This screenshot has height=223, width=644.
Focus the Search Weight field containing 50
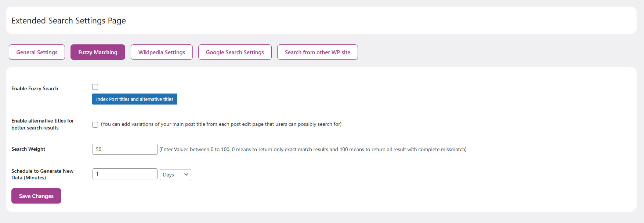(x=125, y=149)
